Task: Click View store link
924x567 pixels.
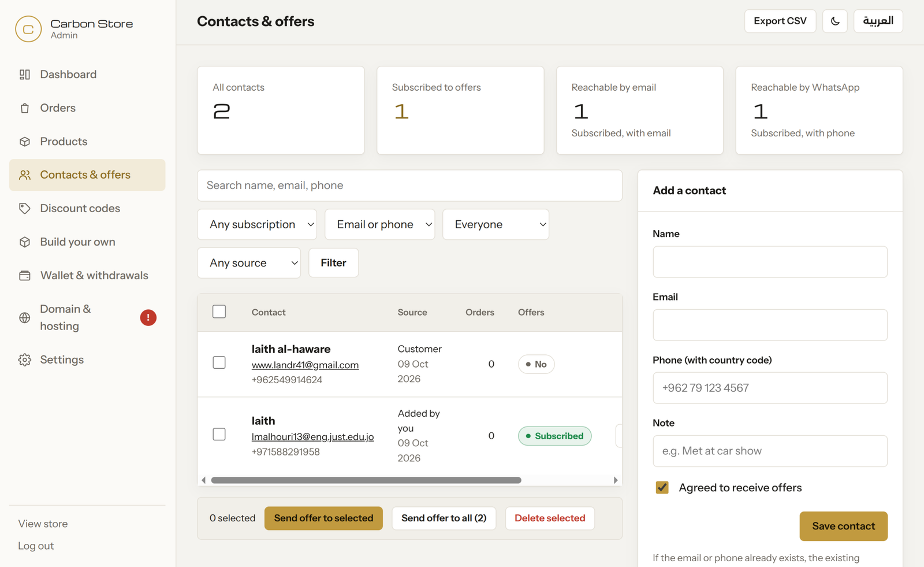Action: click(43, 524)
